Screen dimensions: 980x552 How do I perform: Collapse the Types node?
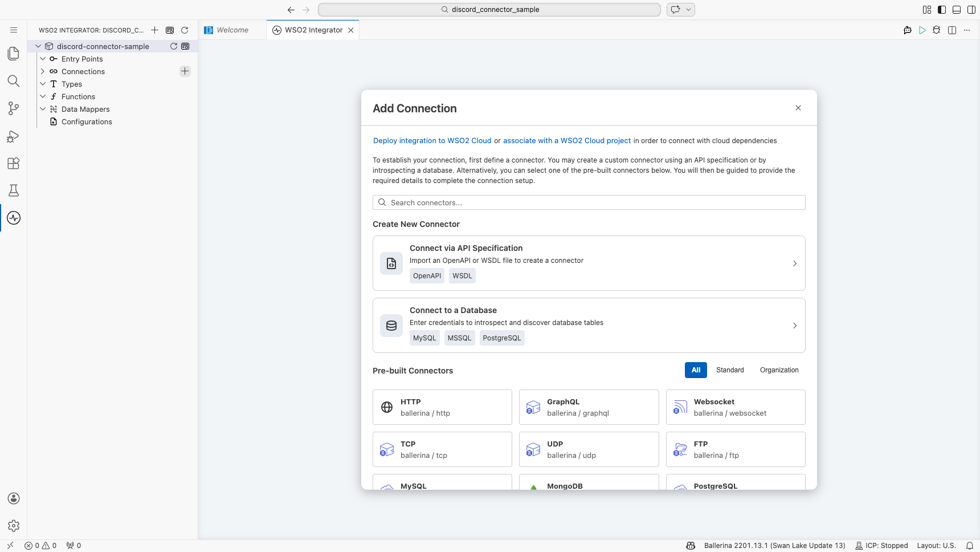click(x=43, y=84)
